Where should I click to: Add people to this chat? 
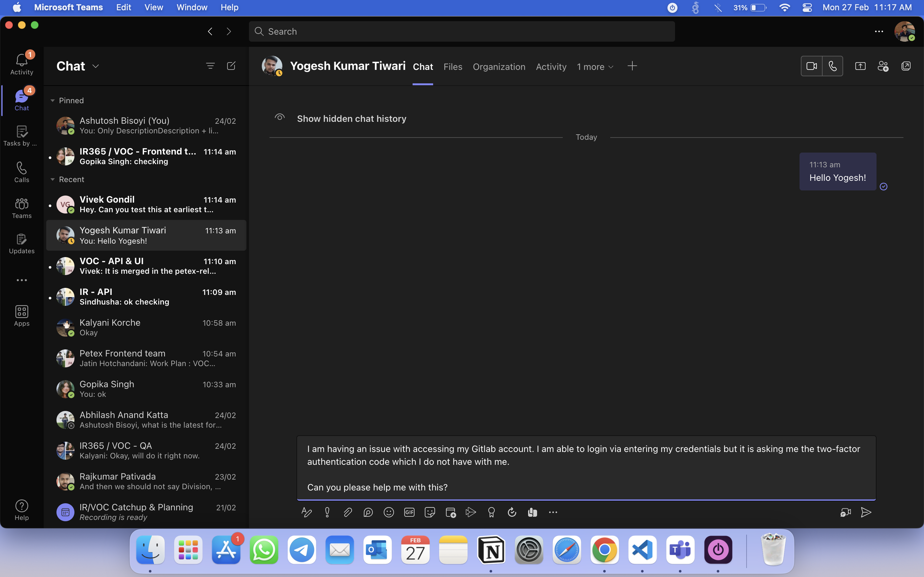[x=883, y=66]
